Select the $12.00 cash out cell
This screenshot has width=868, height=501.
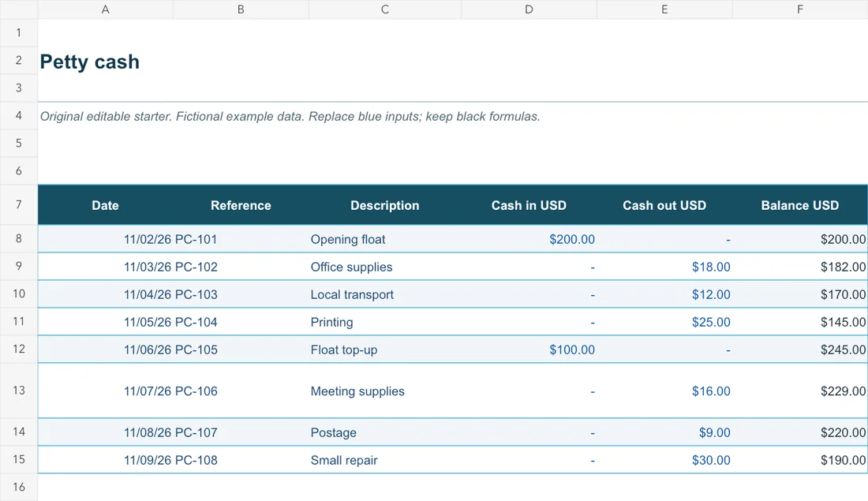point(664,294)
